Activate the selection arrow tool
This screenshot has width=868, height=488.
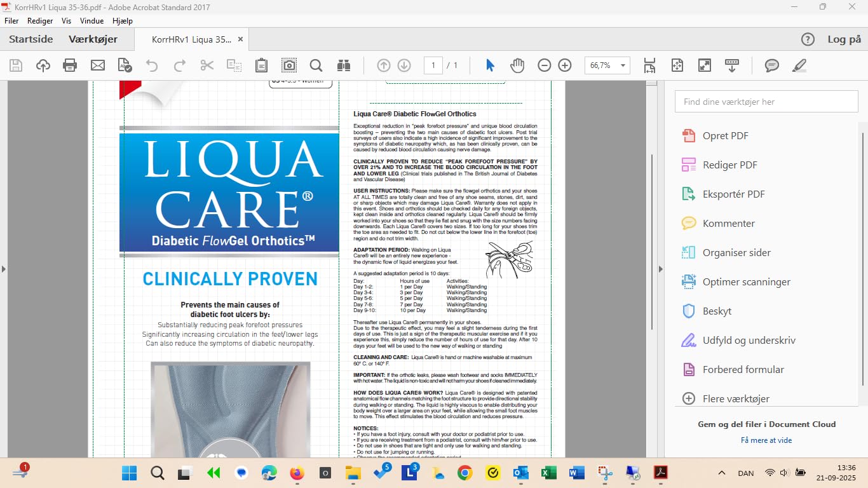coord(490,65)
